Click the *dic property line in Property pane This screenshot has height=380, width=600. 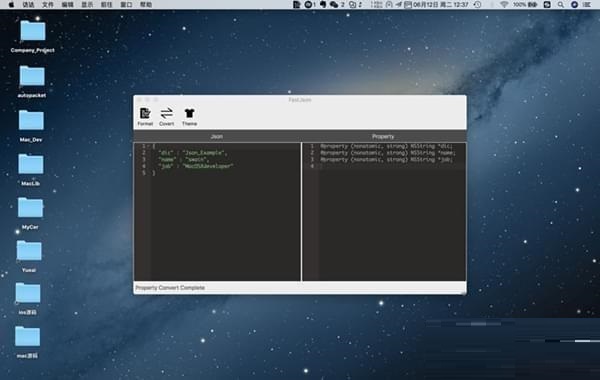(386, 146)
